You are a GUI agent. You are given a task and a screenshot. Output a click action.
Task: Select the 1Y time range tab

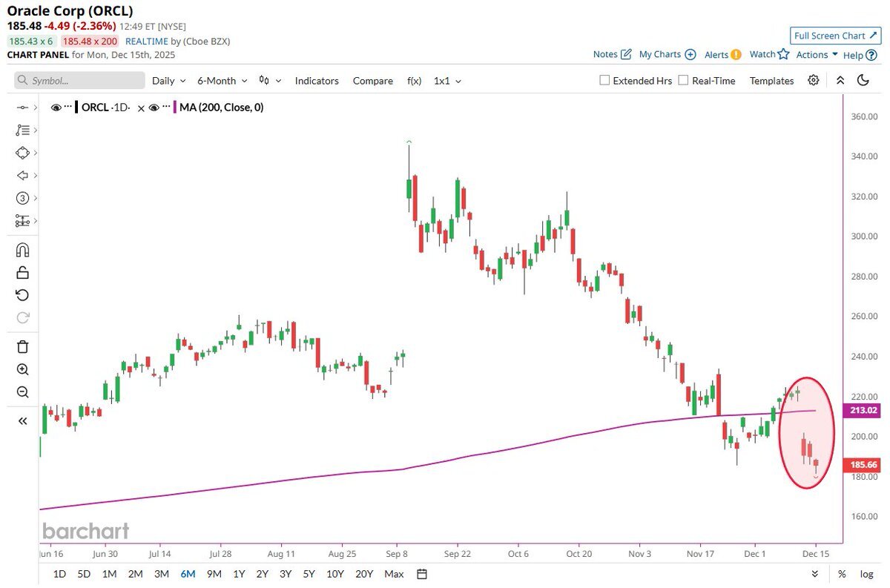coord(239,574)
